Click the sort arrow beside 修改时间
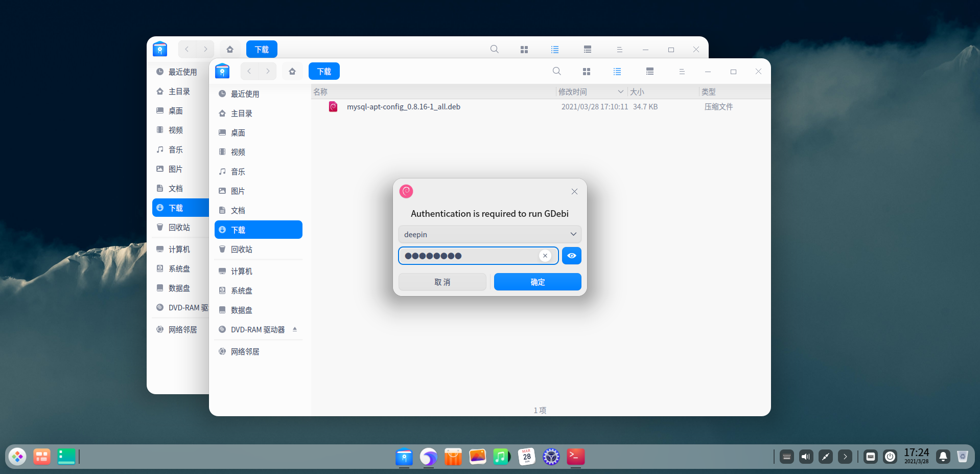This screenshot has height=474, width=980. 620,92
